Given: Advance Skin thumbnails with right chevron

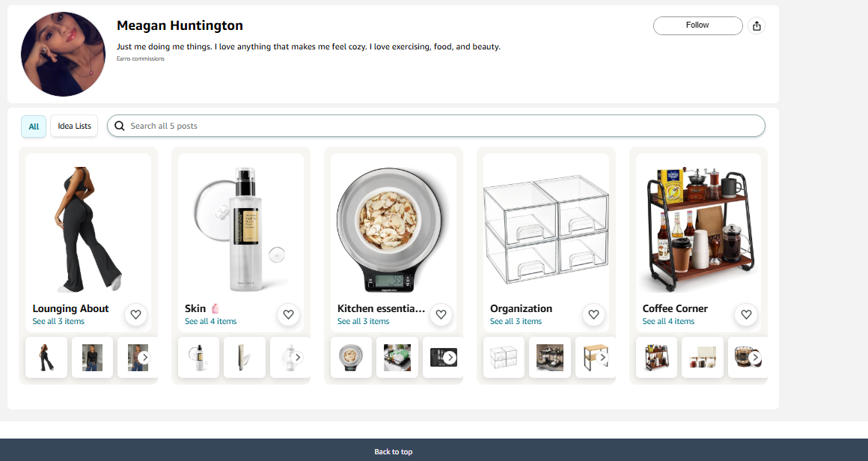Looking at the screenshot, I should click(x=297, y=358).
